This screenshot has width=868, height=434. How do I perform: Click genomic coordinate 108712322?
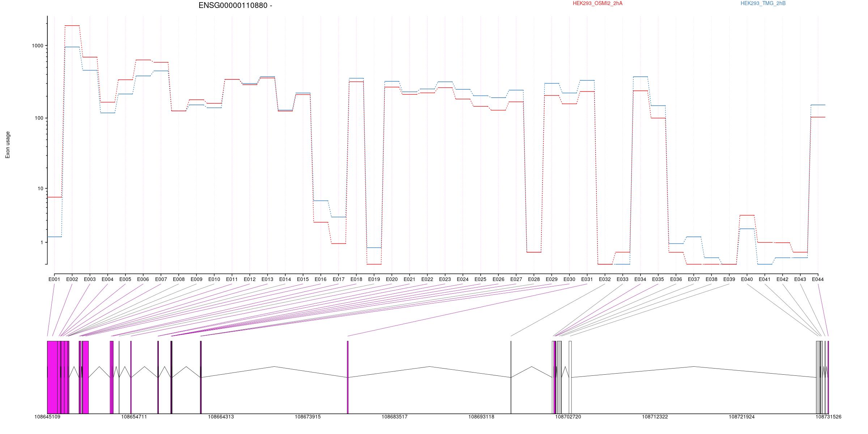pos(655,417)
